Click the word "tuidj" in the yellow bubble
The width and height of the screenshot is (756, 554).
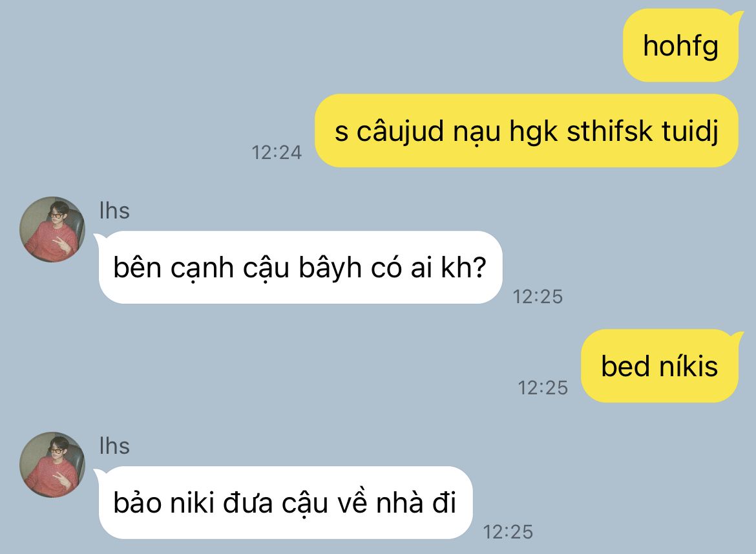coord(690,131)
